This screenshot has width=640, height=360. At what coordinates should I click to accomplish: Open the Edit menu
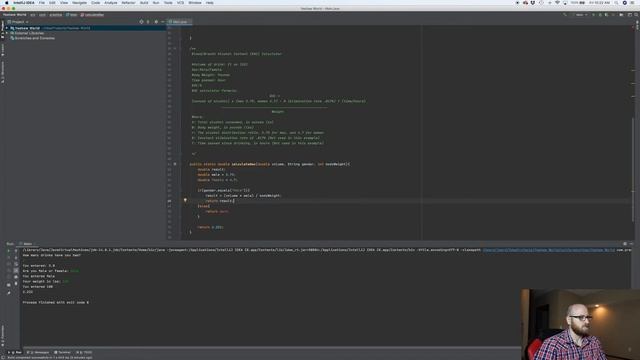coord(52,2)
